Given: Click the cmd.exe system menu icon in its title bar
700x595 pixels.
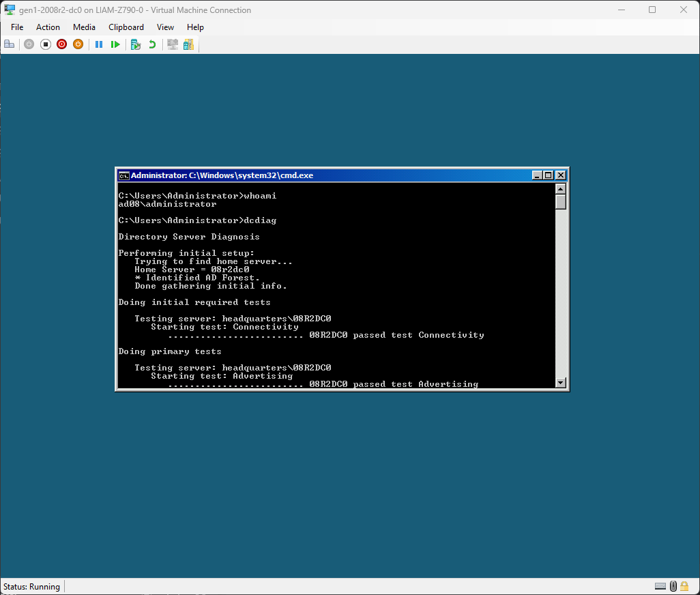Looking at the screenshot, I should pos(123,175).
